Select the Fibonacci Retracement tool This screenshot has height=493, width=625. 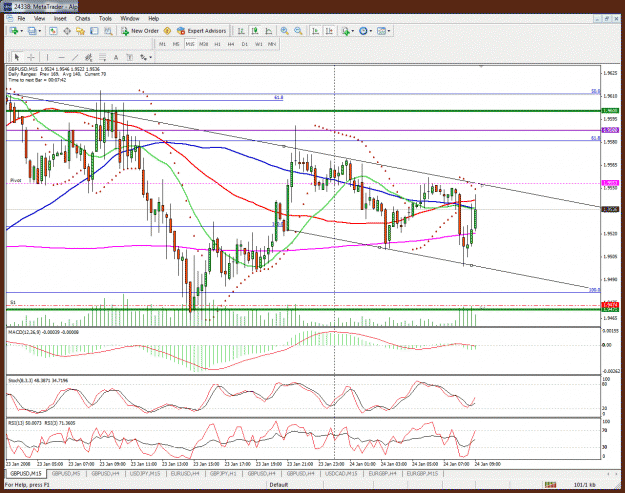[x=102, y=57]
